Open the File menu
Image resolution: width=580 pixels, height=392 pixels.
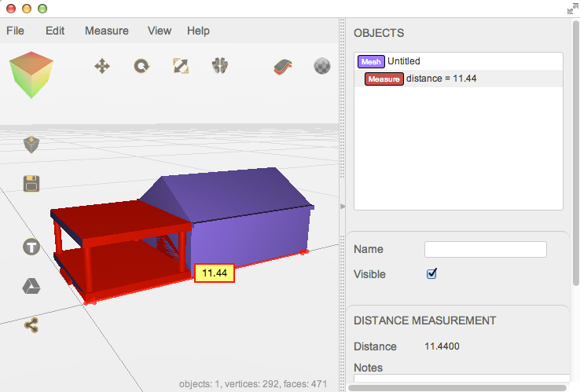(15, 31)
